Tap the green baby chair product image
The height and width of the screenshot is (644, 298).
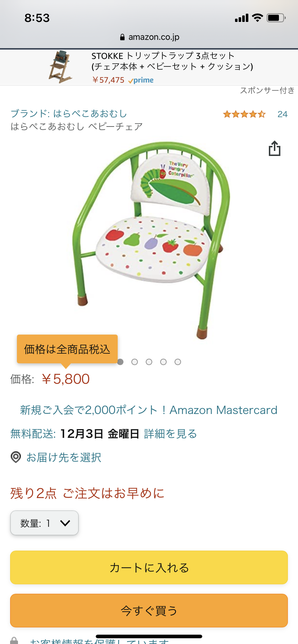tap(149, 240)
